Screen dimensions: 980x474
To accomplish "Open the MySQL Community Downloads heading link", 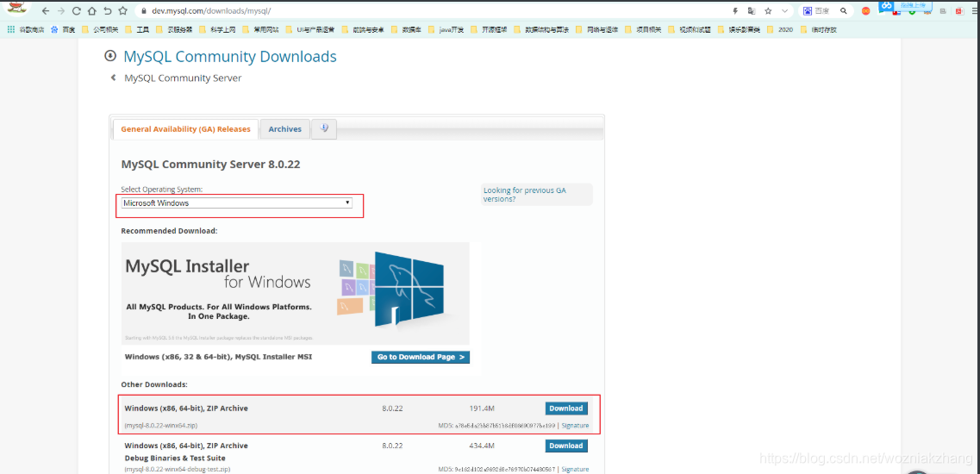I will coord(230,57).
